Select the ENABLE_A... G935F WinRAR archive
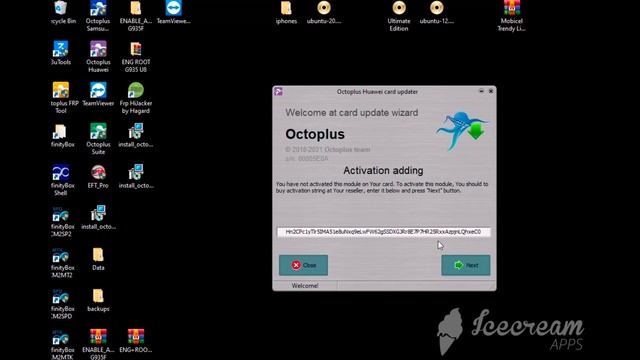The height and width of the screenshot is (360, 640). point(98,344)
